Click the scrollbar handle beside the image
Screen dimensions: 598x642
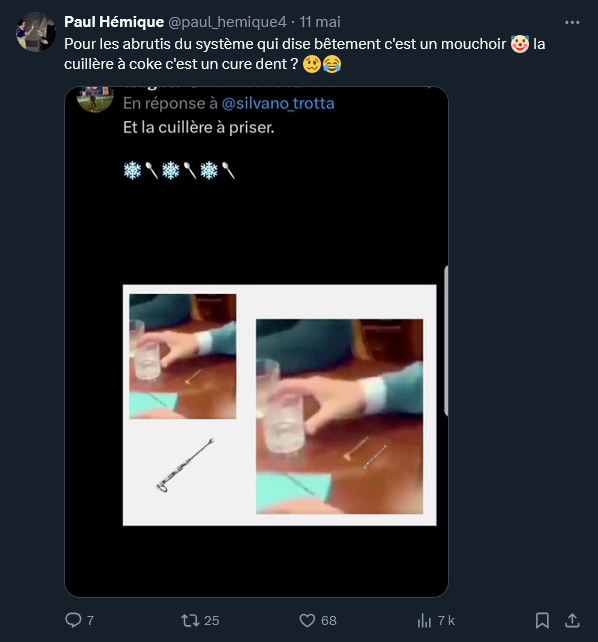coord(446,341)
